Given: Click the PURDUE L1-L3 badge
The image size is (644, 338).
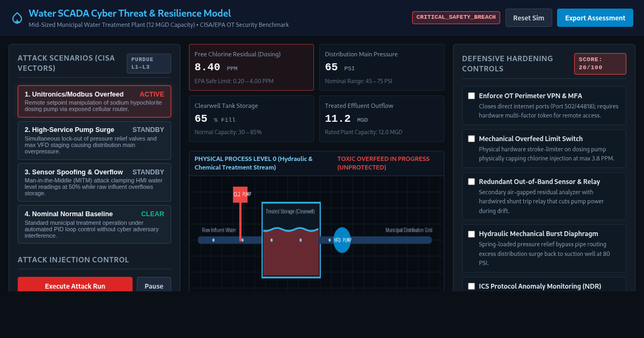Looking at the screenshot, I should click(x=149, y=63).
